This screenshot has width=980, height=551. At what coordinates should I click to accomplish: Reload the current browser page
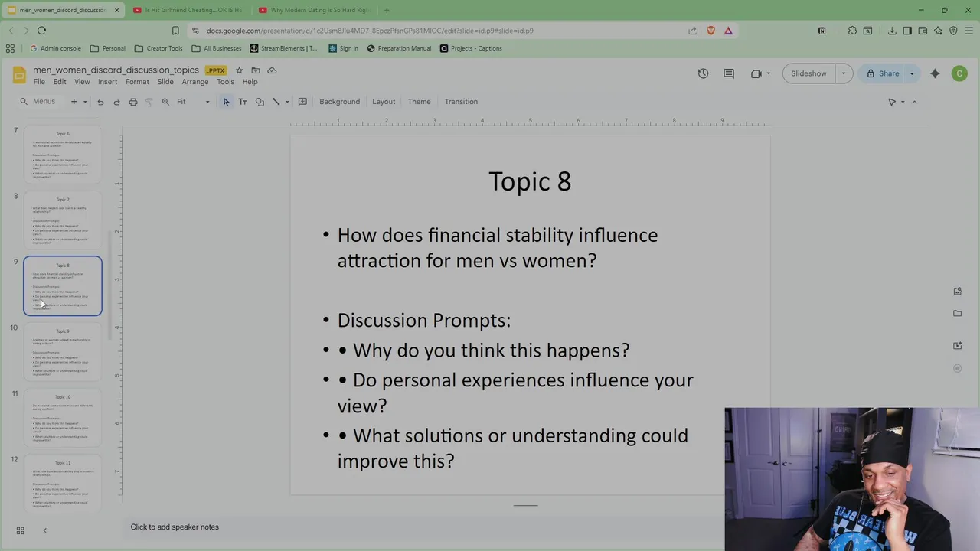(41, 31)
